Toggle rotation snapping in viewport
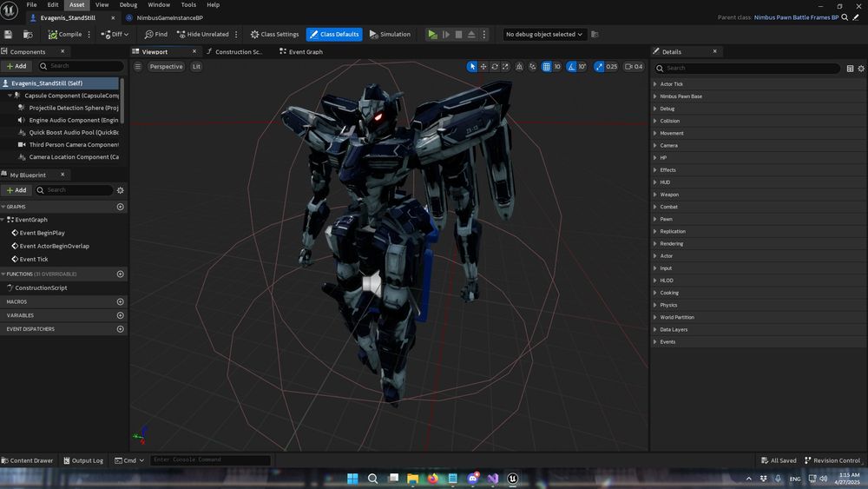Image resolution: width=868 pixels, height=489 pixels. (x=572, y=67)
